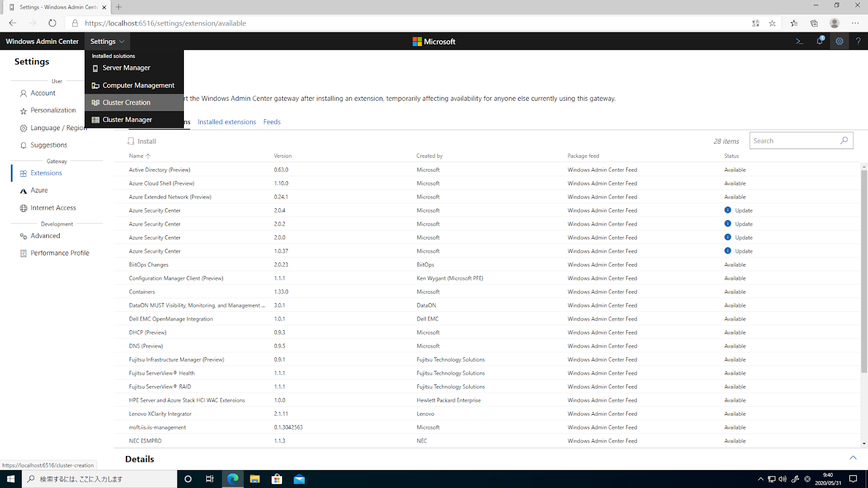This screenshot has width=868, height=488.
Task: Click the Advanced gears icon in sidebar
Action: pyautogui.click(x=23, y=236)
